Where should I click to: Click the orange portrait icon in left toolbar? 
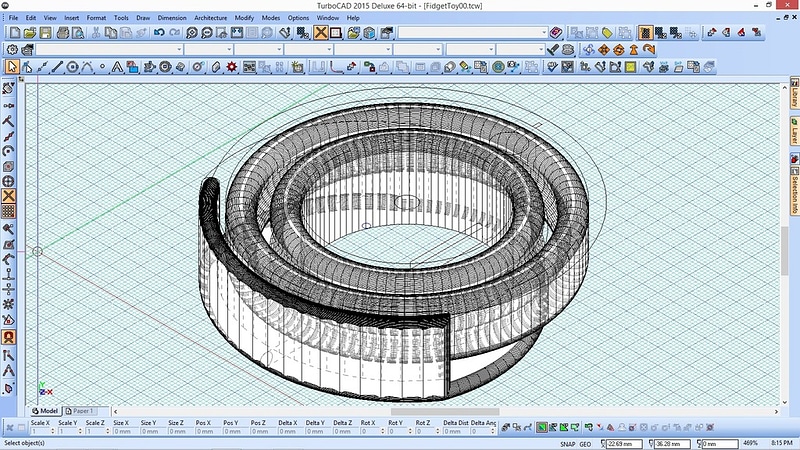point(8,337)
